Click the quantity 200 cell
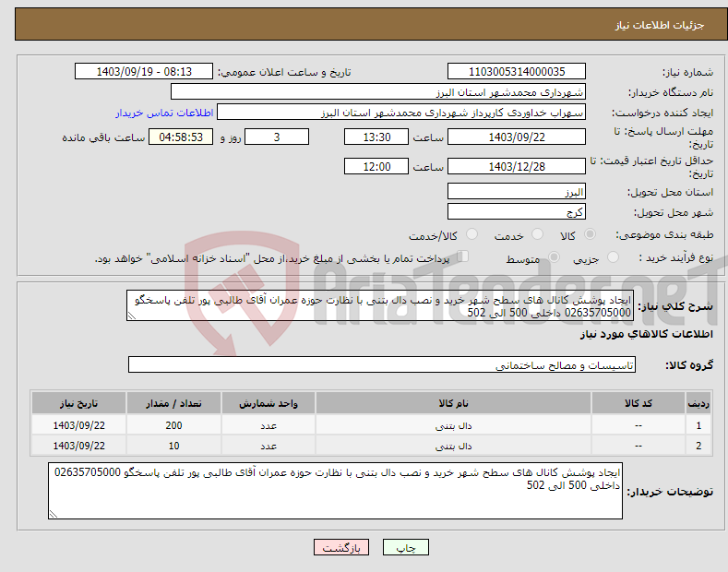The image size is (728, 572). 173,425
